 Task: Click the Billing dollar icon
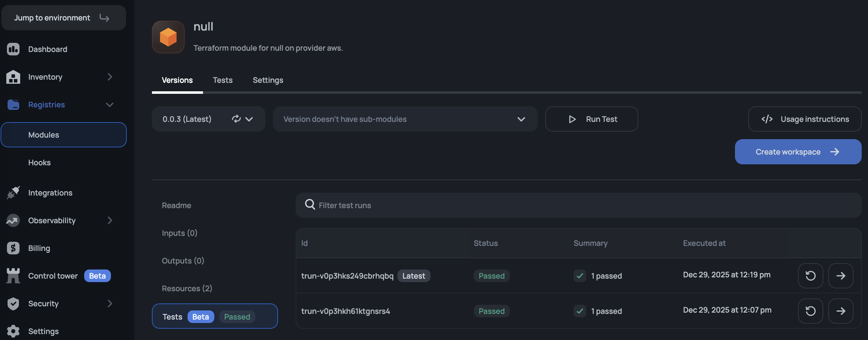[13, 248]
